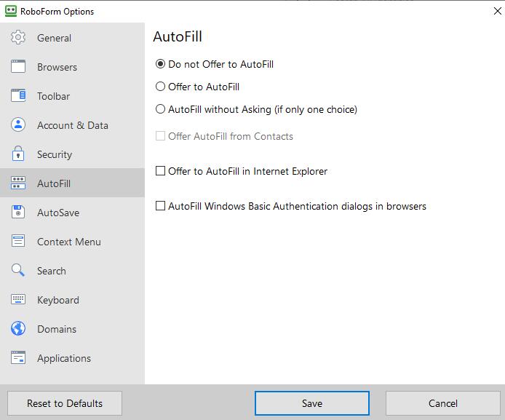This screenshot has height=420, width=505.
Task: Choose the Offer to AutoFill radio button
Action: pos(161,87)
